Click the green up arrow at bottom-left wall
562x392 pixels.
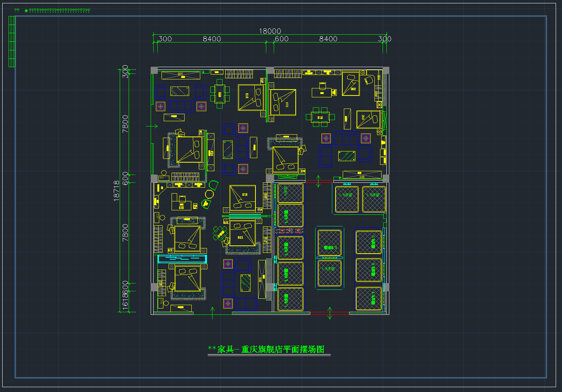(213, 313)
